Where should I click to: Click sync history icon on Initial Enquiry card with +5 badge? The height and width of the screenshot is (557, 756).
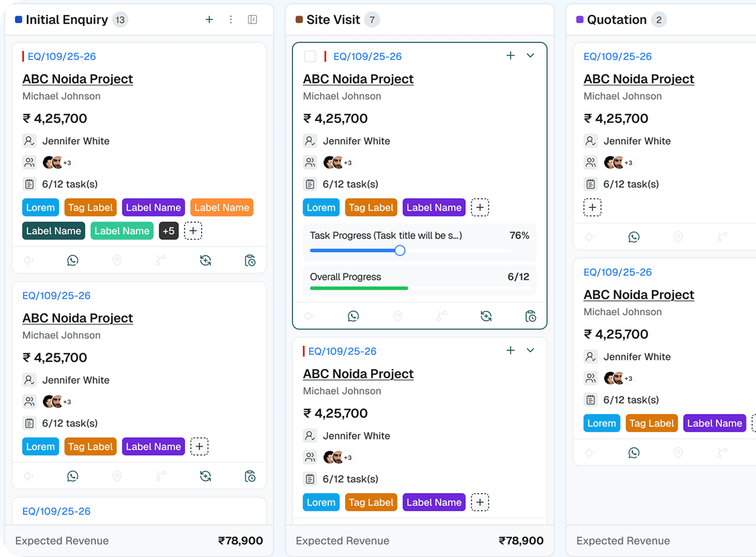(205, 260)
